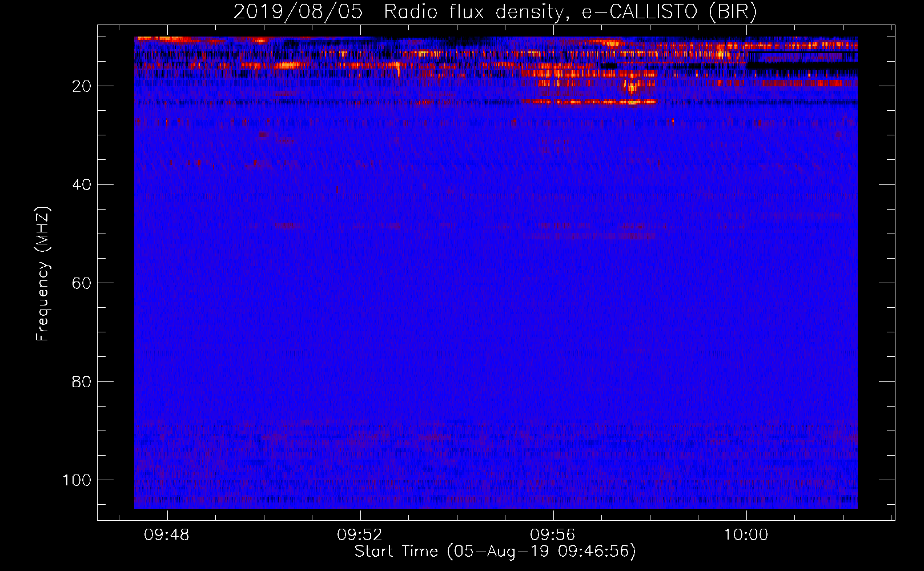This screenshot has width=924, height=571.
Task: Click the 60 frequency tick label
Action: click(82, 283)
